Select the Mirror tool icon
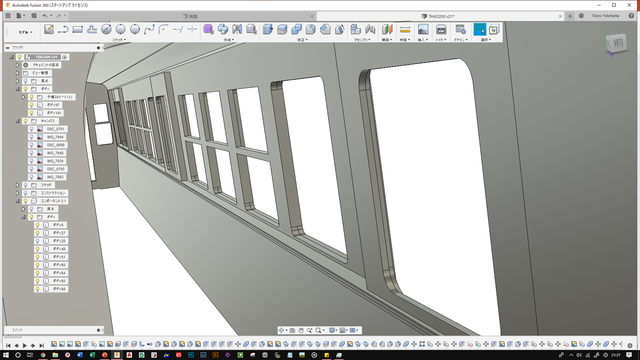 point(237,29)
